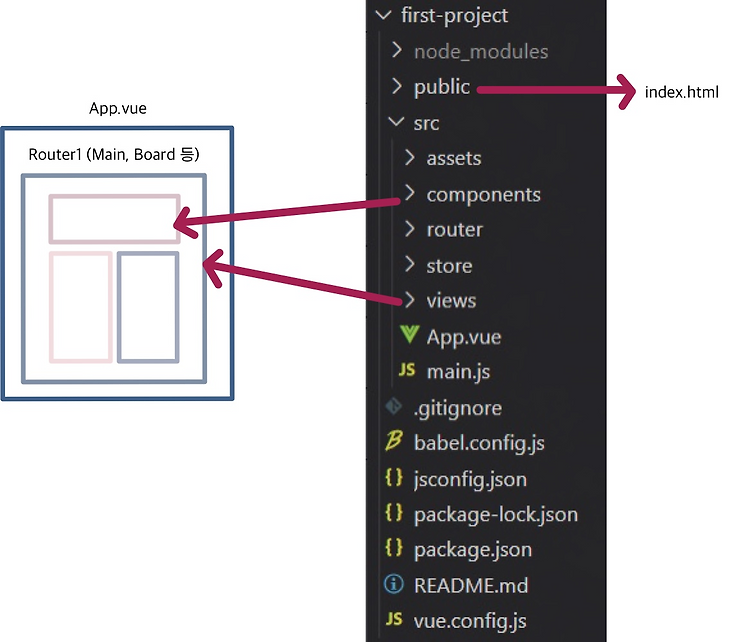Open the package-lock.json file
The width and height of the screenshot is (750, 642).
pos(496,515)
